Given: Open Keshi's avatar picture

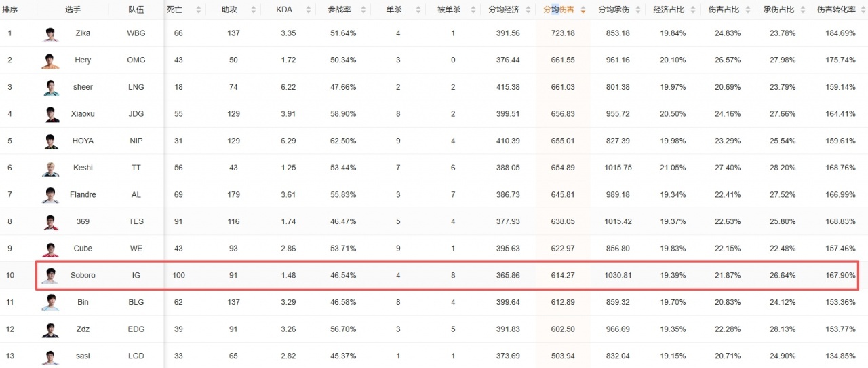Looking at the screenshot, I should click(50, 168).
